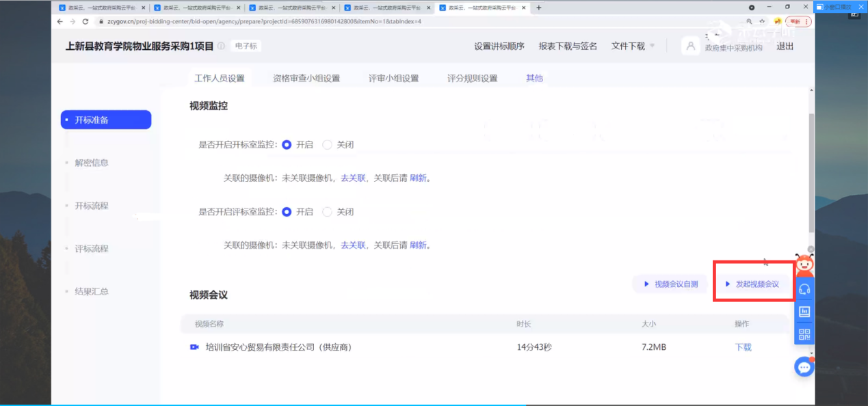Click 下载 link for recorded meeting
868x406 pixels.
[x=743, y=347]
